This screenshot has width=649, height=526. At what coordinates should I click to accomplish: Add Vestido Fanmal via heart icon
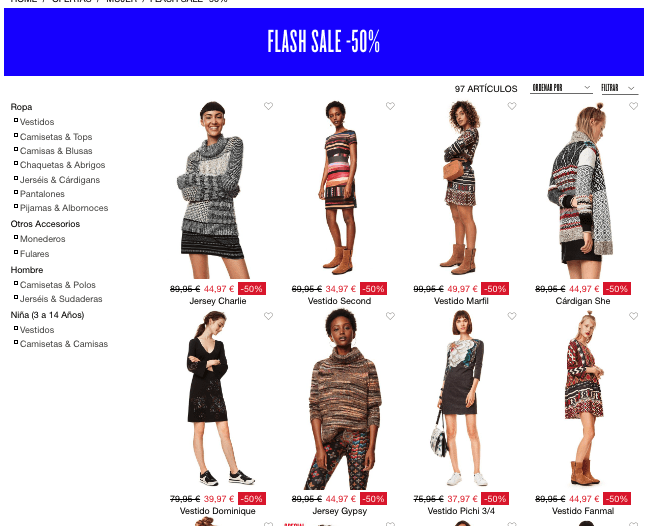(633, 316)
